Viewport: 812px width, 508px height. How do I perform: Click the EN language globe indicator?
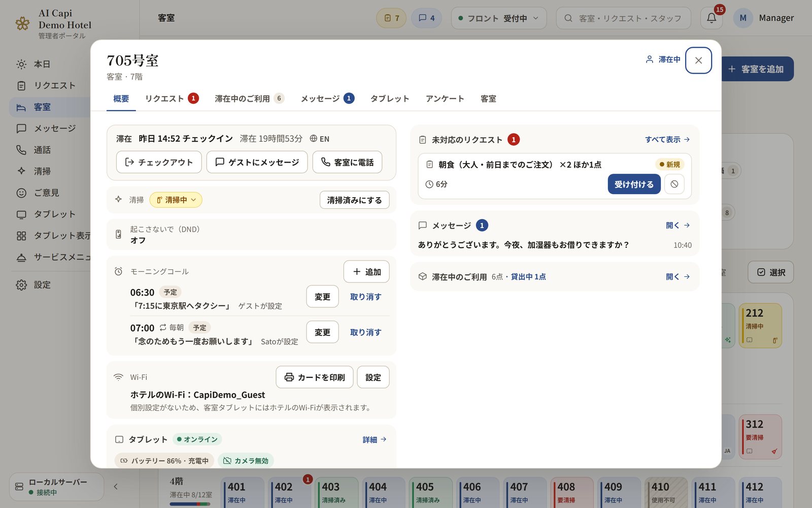320,139
